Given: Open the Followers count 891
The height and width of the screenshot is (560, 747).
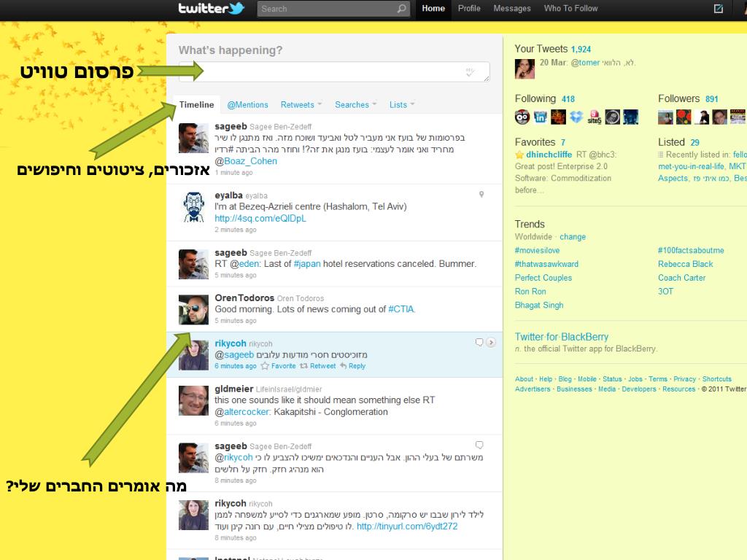Looking at the screenshot, I should click(712, 99).
